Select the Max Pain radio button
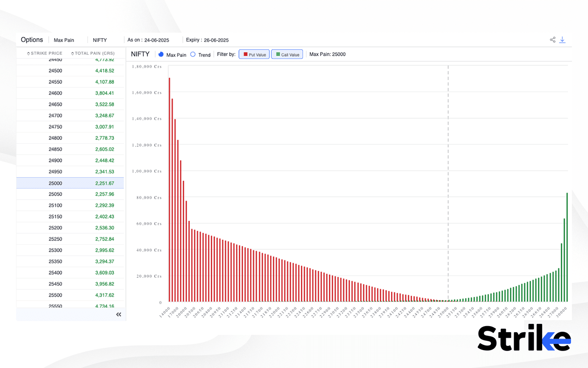Screen dimensions: 588x368 click(160, 54)
